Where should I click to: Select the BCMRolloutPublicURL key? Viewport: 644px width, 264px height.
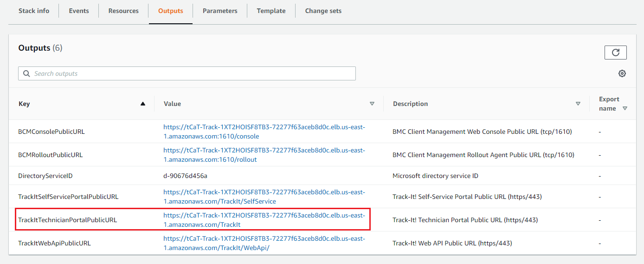pos(51,155)
